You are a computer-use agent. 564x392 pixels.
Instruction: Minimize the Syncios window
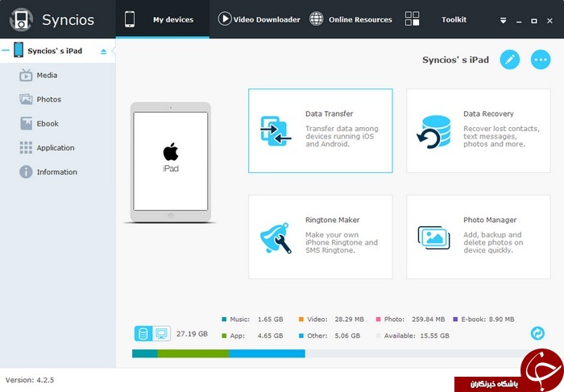pyautogui.click(x=519, y=21)
